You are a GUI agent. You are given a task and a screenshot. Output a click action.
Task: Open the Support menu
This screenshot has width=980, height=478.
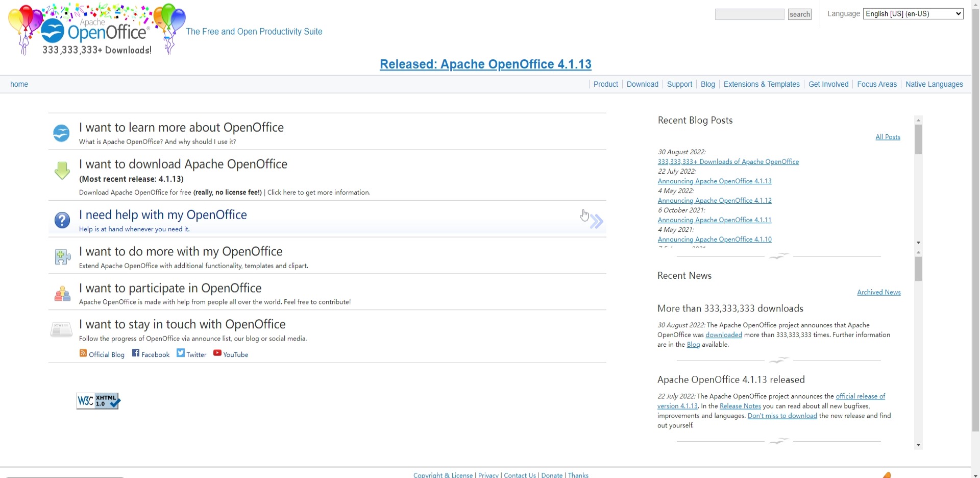679,84
